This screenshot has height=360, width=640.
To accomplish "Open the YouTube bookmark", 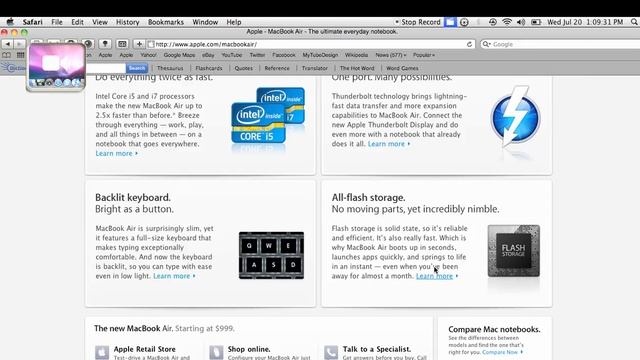I will pyautogui.click(x=232, y=55).
